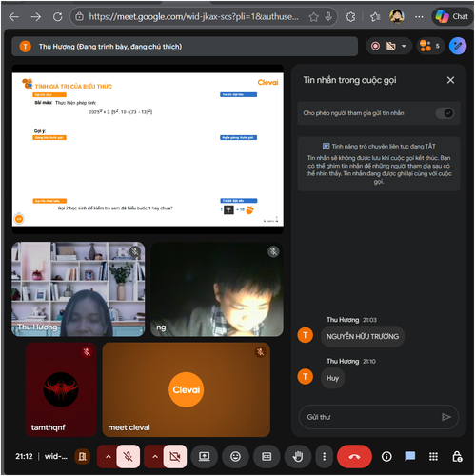Open the activities grid icon
This screenshot has height=476, width=475.
(x=433, y=457)
